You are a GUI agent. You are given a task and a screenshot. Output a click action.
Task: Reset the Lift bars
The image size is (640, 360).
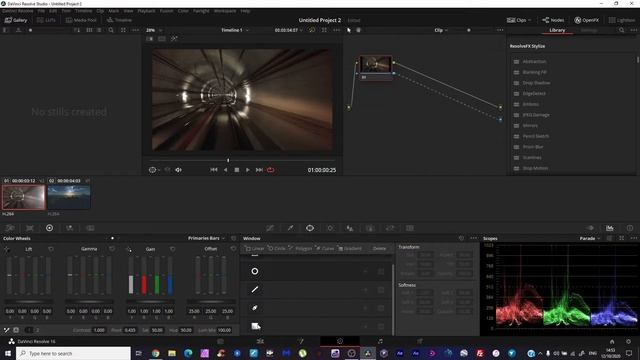coord(51,249)
